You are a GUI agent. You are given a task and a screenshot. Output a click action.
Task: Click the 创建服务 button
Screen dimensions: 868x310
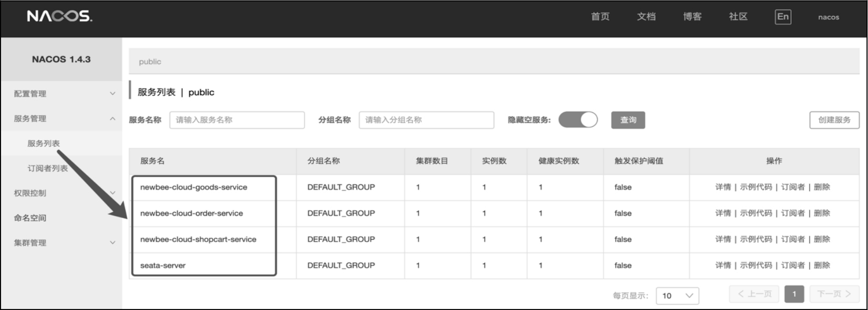coord(834,120)
